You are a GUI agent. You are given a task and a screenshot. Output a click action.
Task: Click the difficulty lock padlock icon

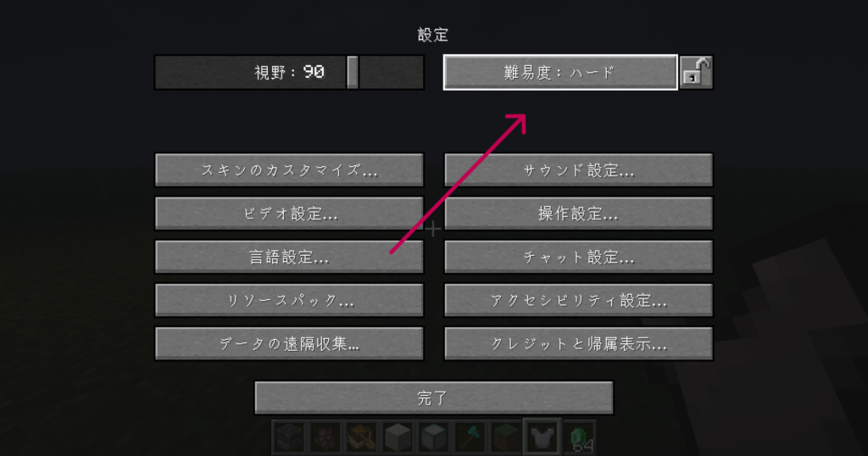(x=697, y=72)
